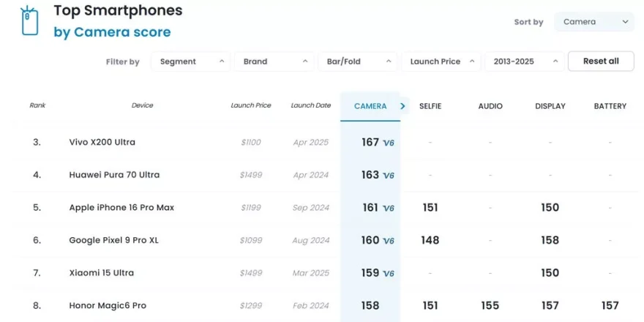Image resolution: width=644 pixels, height=322 pixels.
Task: Switch to the Selfie column tab
Action: (x=430, y=106)
